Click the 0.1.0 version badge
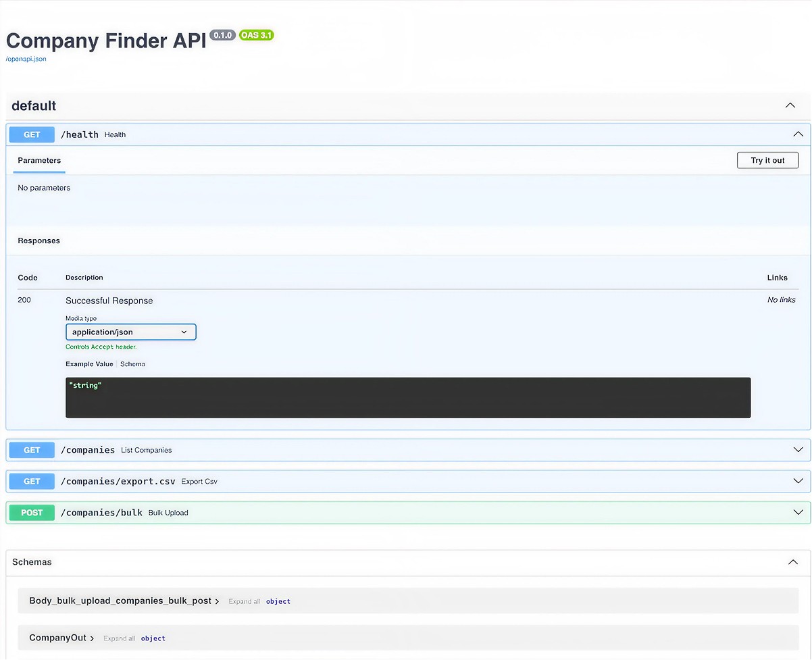Image resolution: width=812 pixels, height=660 pixels. 222,34
